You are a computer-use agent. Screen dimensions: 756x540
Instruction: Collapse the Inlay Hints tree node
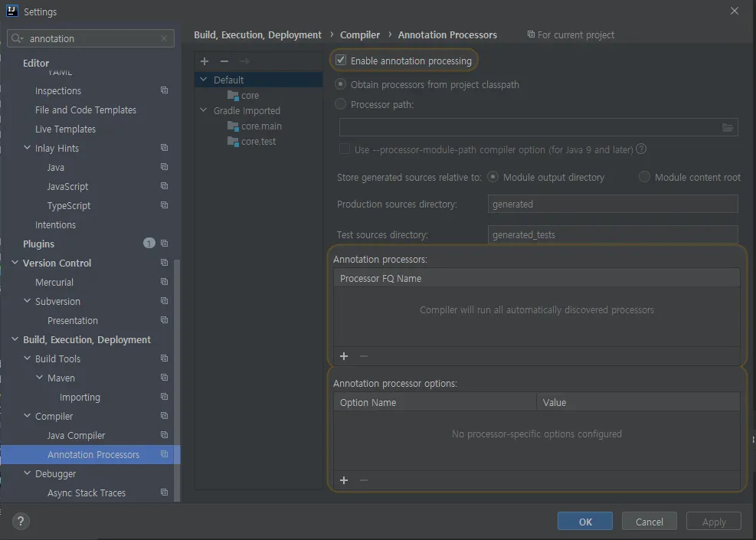tap(28, 148)
